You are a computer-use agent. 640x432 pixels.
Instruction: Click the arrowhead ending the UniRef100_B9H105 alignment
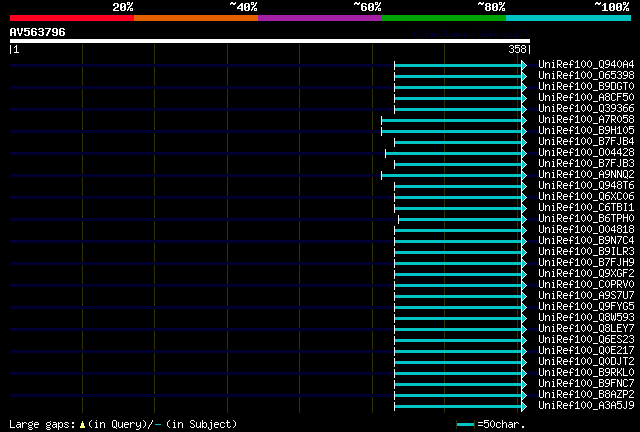tap(524, 131)
